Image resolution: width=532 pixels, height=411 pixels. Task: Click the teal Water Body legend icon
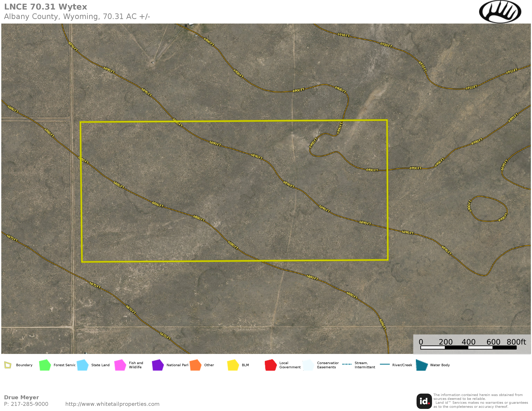[422, 365]
